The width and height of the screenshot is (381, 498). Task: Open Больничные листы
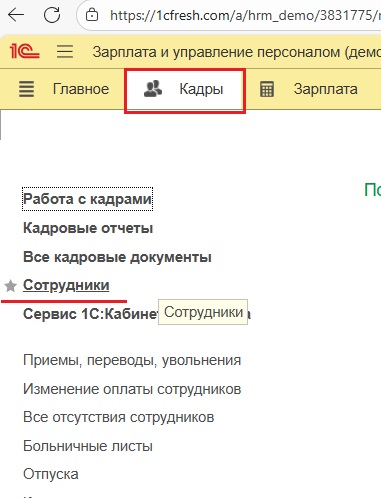pyautogui.click(x=88, y=446)
